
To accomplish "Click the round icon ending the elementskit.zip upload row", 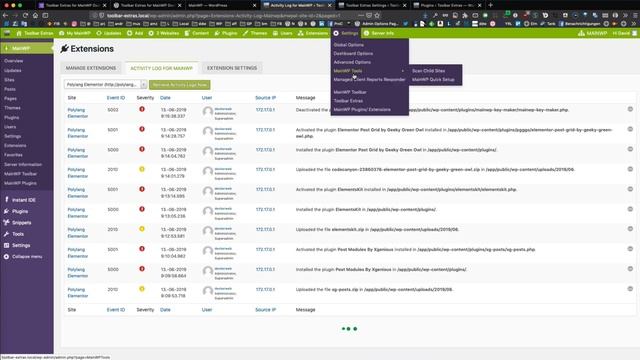I will tap(630, 229).
